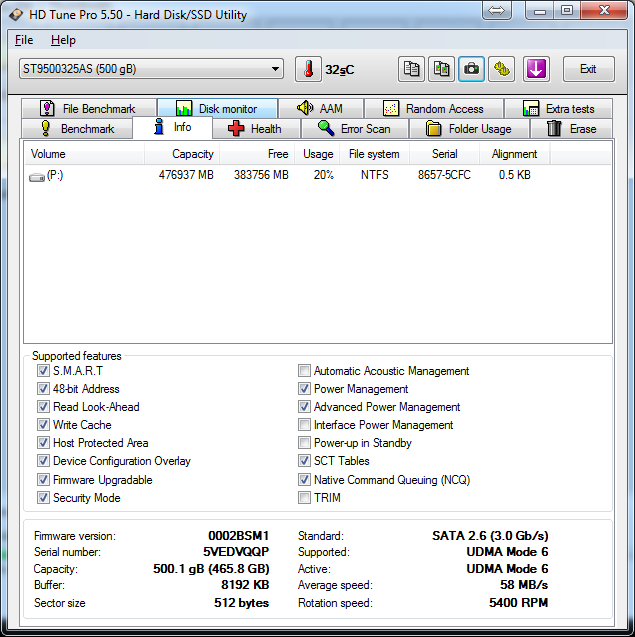This screenshot has width=635, height=637.
Task: Click the double-arrow button in title bar
Action: (496, 11)
